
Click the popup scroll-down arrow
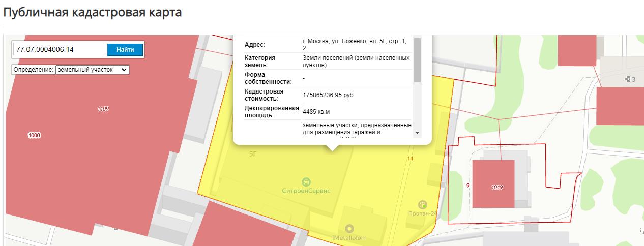pos(418,133)
